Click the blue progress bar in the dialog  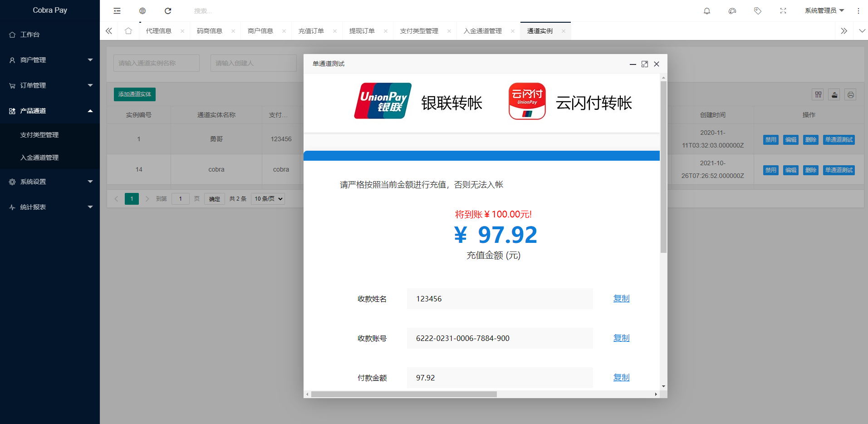481,155
